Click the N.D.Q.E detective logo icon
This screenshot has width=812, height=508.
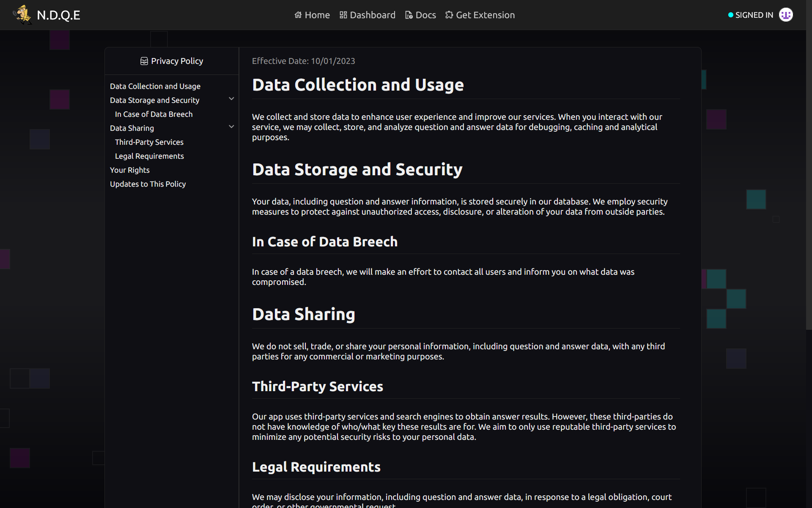point(23,14)
